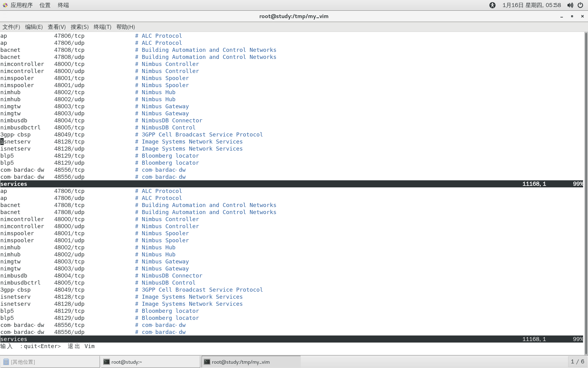Click 'Image Systems Network Services' 48128/udp lower window

(x=192, y=304)
